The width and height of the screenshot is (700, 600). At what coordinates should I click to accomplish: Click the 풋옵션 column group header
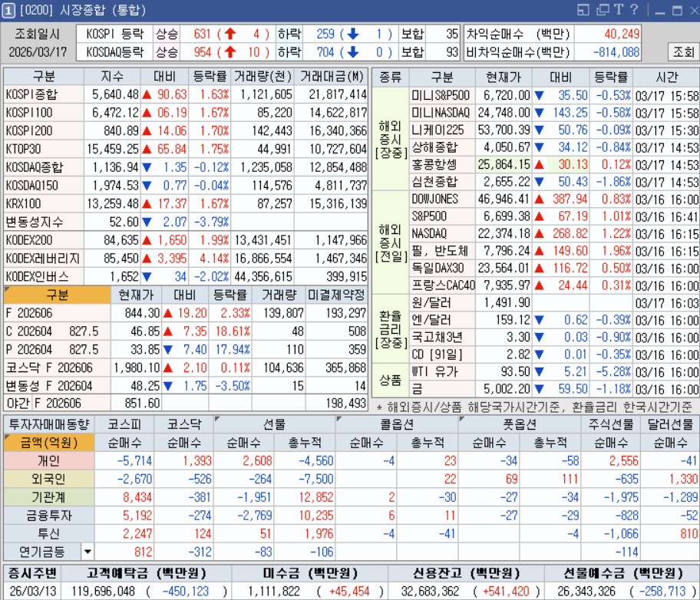tap(520, 424)
